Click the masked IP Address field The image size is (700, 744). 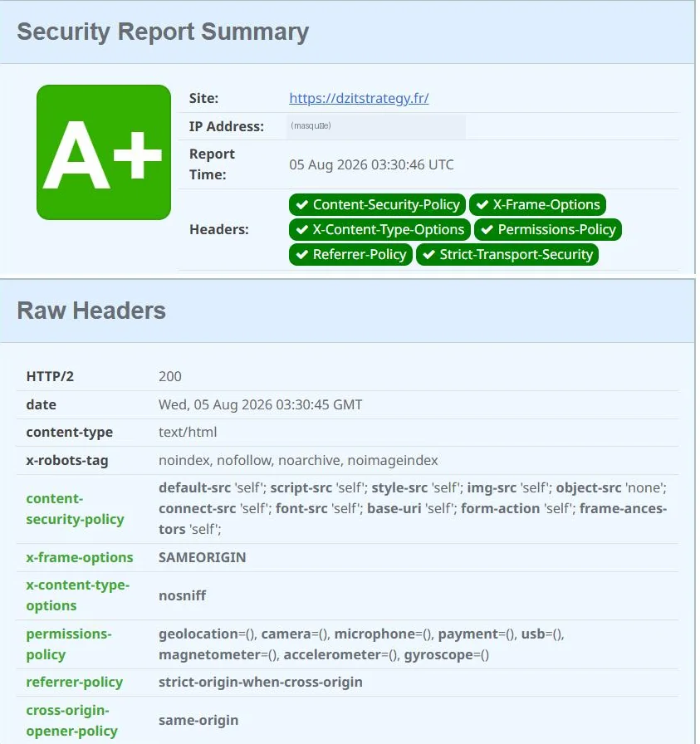pos(376,127)
